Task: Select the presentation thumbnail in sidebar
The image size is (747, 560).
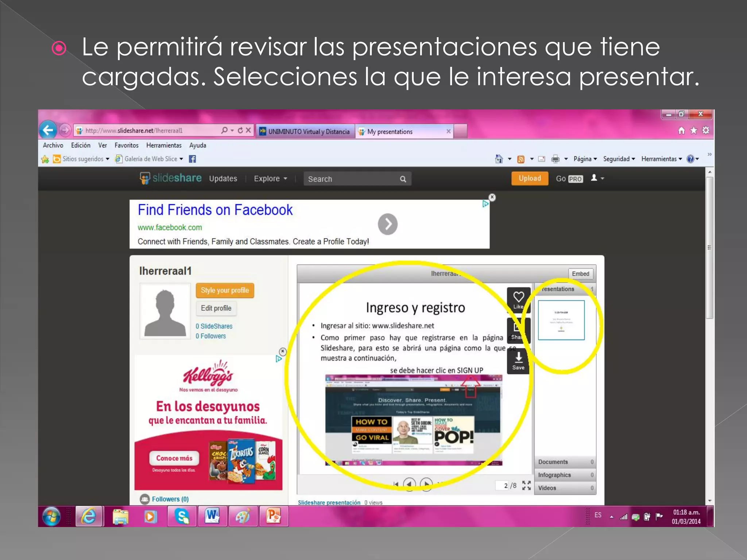Action: click(x=561, y=320)
